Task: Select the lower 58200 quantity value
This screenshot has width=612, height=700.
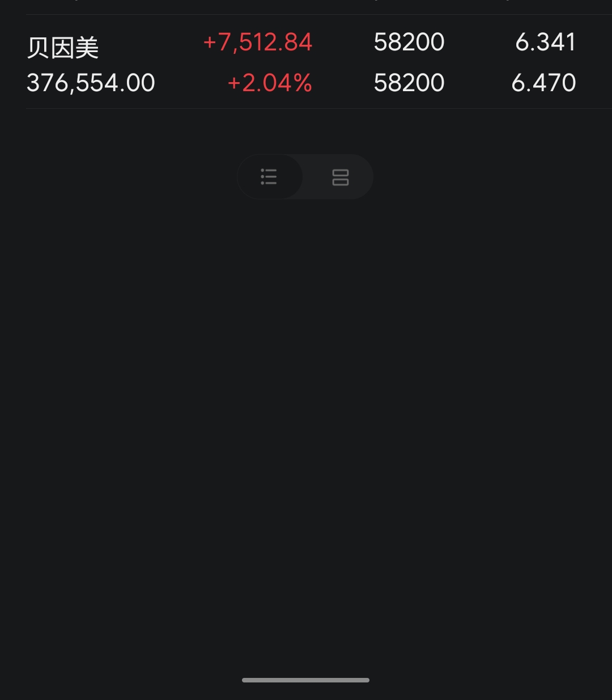Action: [x=409, y=83]
